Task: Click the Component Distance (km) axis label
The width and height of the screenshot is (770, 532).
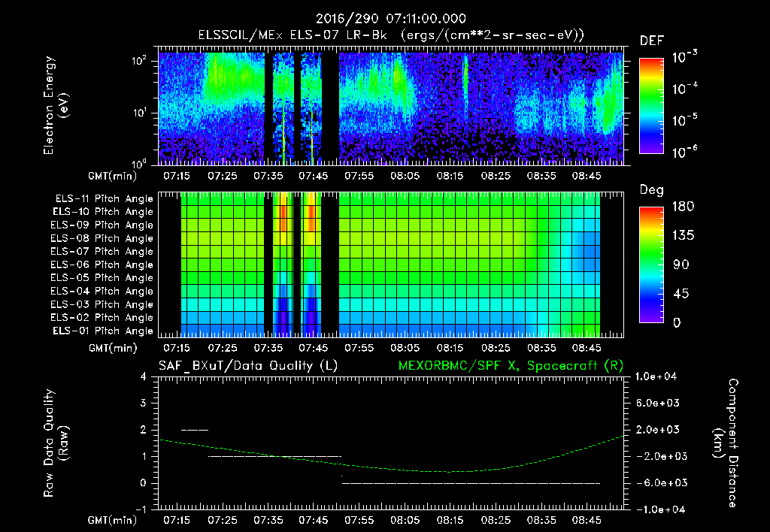Action: pyautogui.click(x=726, y=443)
